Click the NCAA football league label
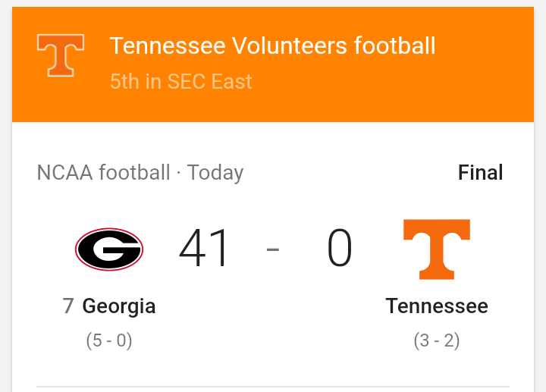This screenshot has width=546, height=392. coord(103,173)
